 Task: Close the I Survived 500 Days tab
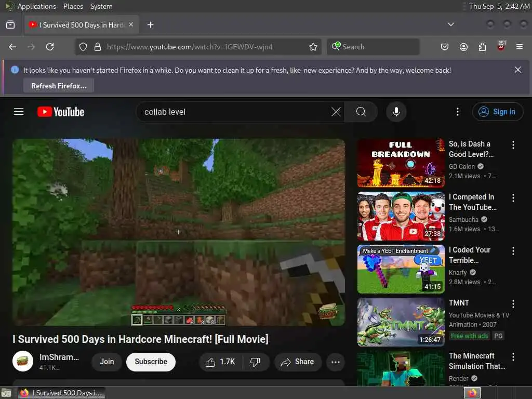(x=131, y=25)
